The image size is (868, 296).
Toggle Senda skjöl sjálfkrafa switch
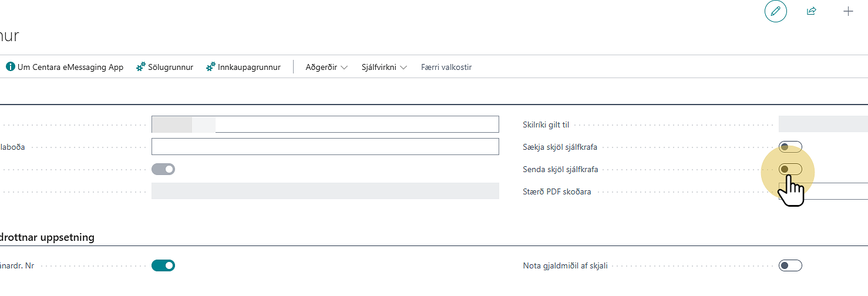790,169
